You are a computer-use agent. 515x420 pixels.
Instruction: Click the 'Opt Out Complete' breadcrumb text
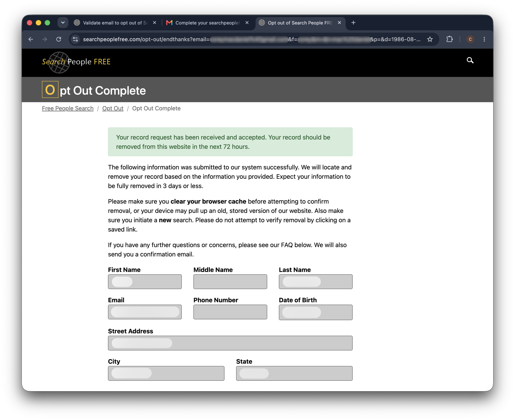click(x=156, y=108)
